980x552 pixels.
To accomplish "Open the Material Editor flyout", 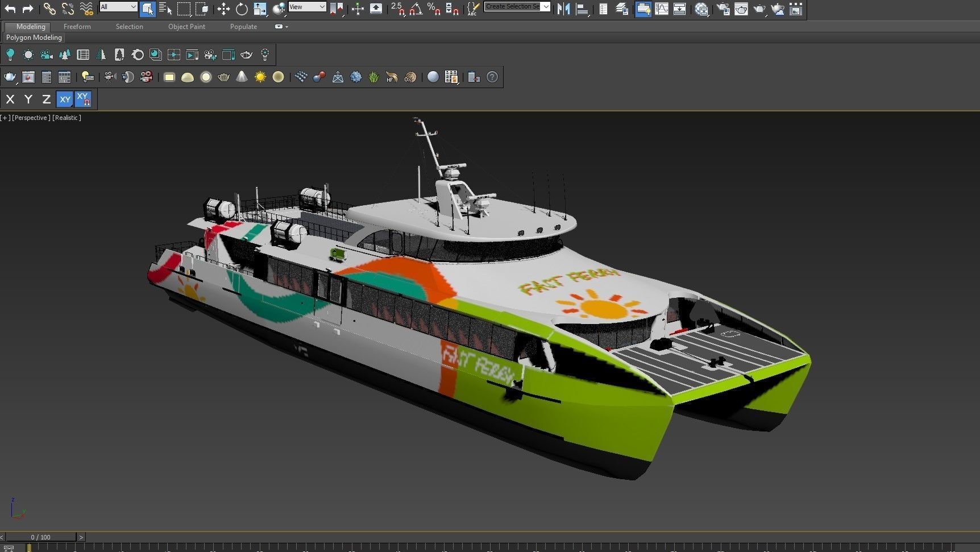I will point(701,9).
